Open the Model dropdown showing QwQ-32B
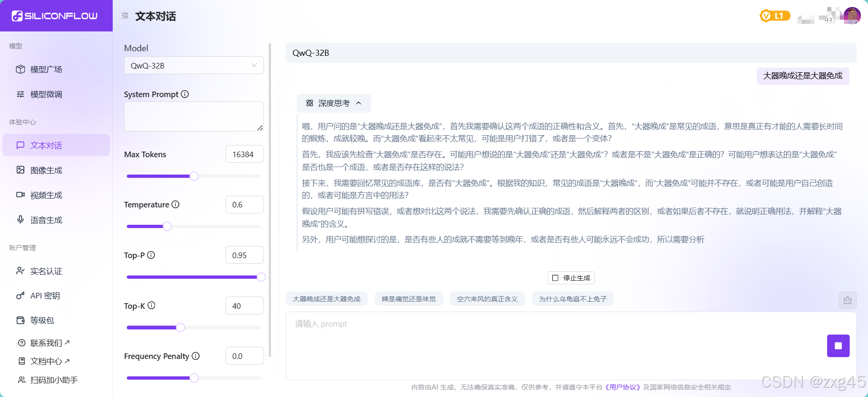The image size is (868, 397). tap(194, 66)
